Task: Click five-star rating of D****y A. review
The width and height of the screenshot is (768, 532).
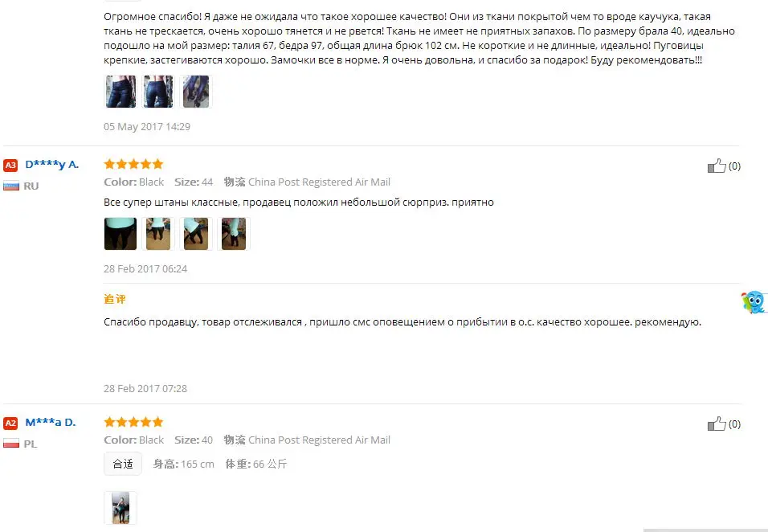Action: coord(133,164)
